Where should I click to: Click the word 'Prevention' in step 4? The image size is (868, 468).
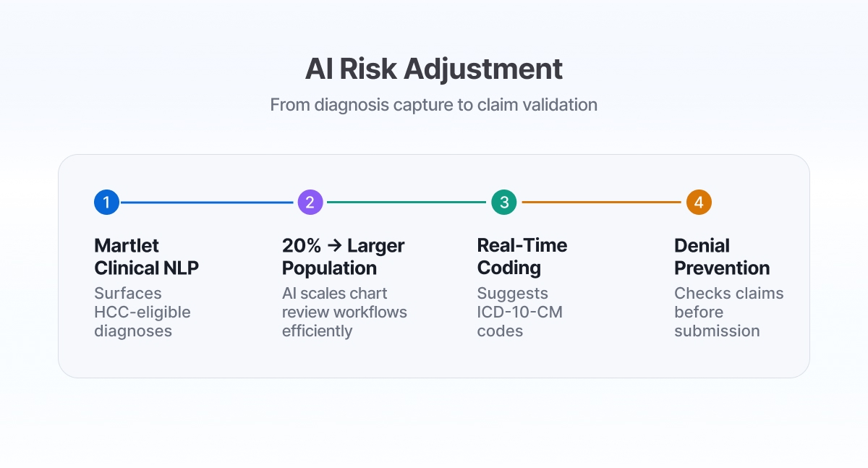(722, 268)
